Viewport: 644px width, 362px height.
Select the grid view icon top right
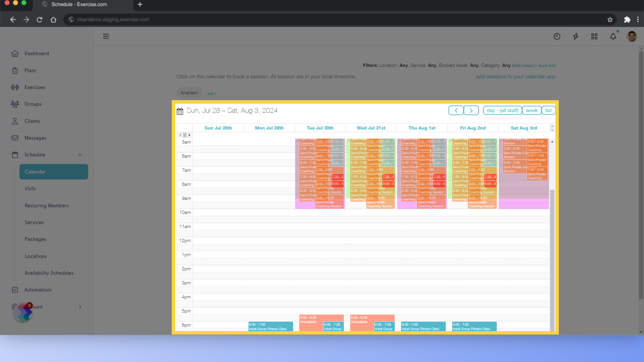pos(594,36)
